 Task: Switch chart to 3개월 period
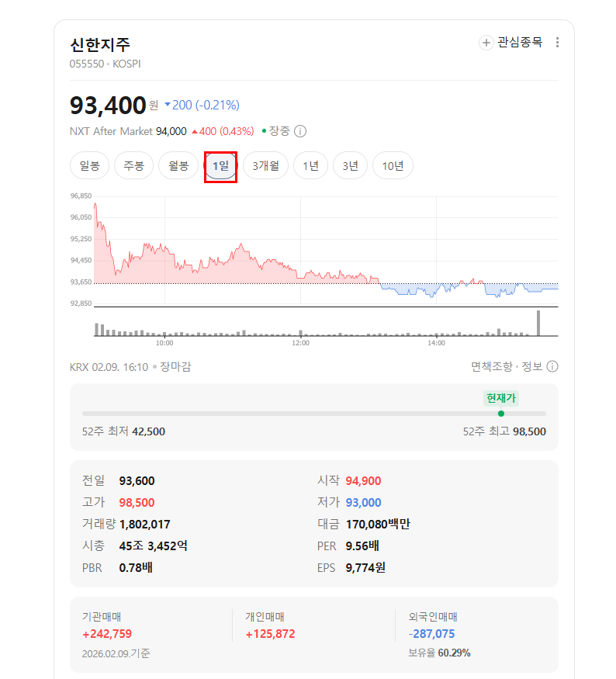pyautogui.click(x=266, y=165)
